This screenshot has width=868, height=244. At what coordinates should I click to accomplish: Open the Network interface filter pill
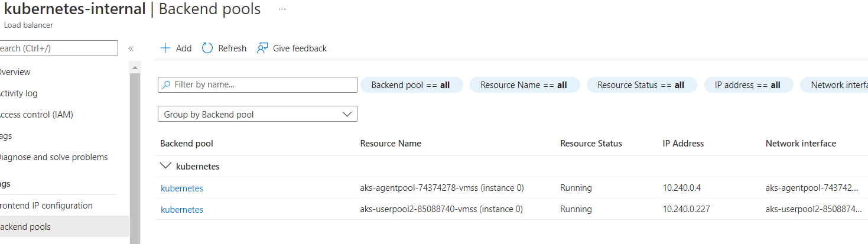[834, 85]
